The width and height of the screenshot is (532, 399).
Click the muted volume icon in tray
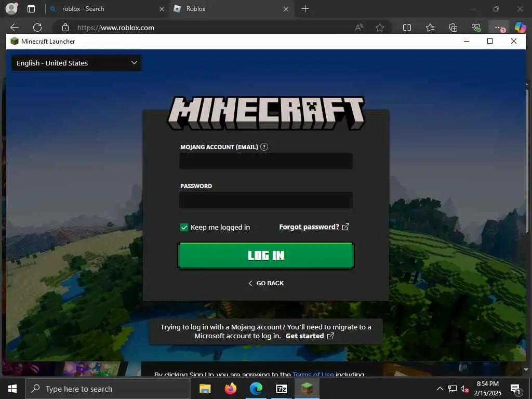tap(464, 389)
